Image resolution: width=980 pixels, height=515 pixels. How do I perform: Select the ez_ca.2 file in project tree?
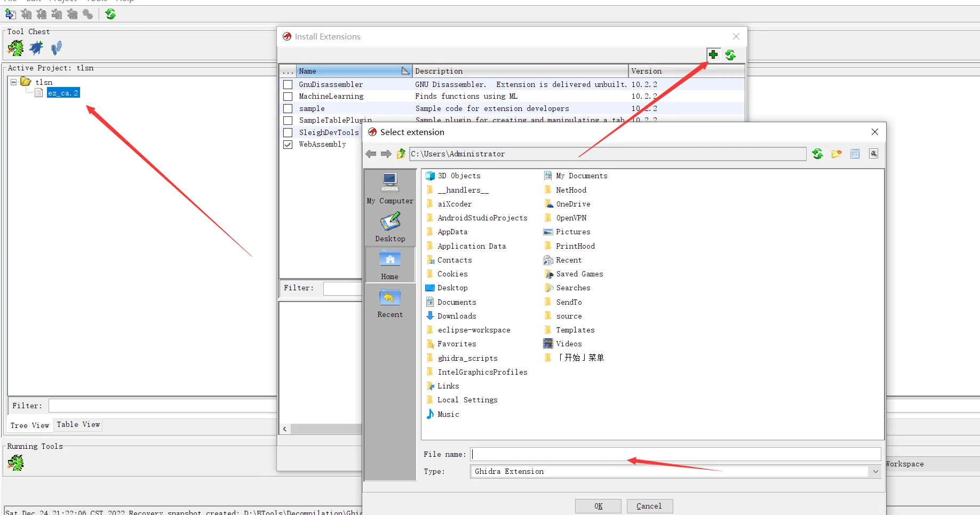pyautogui.click(x=63, y=93)
